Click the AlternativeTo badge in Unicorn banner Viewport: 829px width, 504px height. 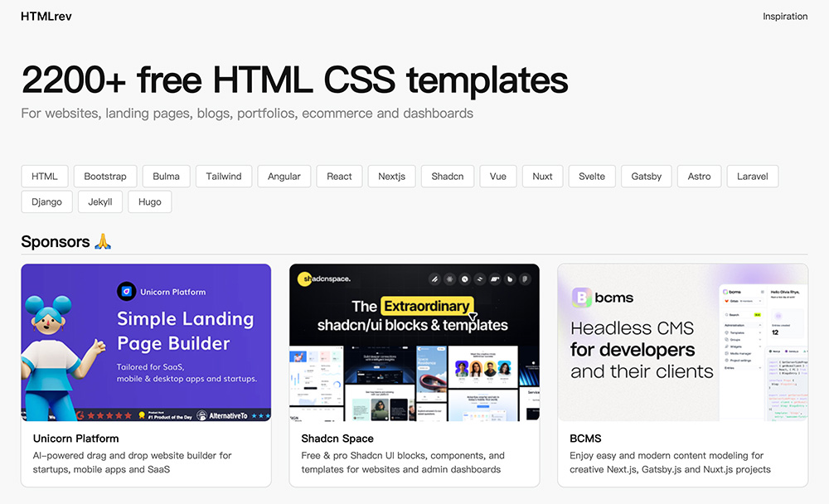tap(222, 415)
